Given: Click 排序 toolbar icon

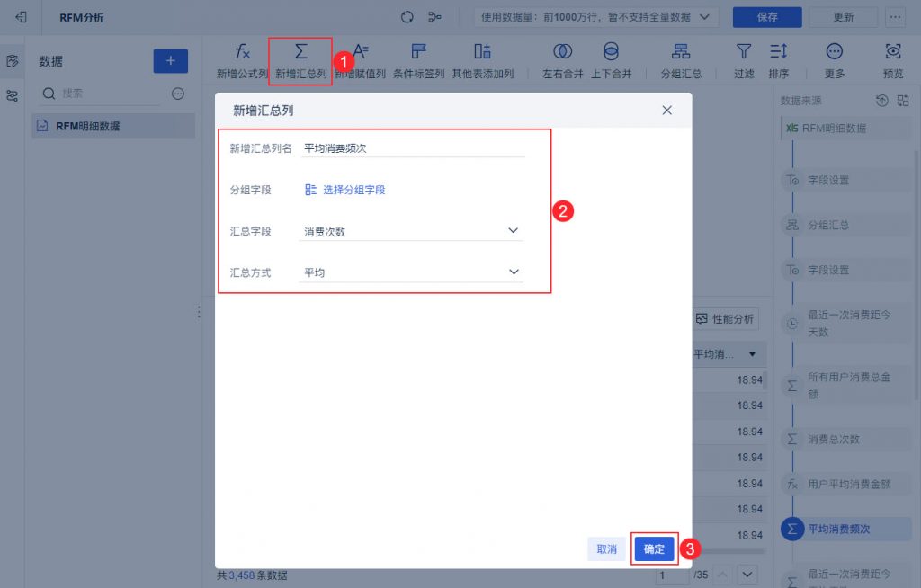Looking at the screenshot, I should point(778,61).
